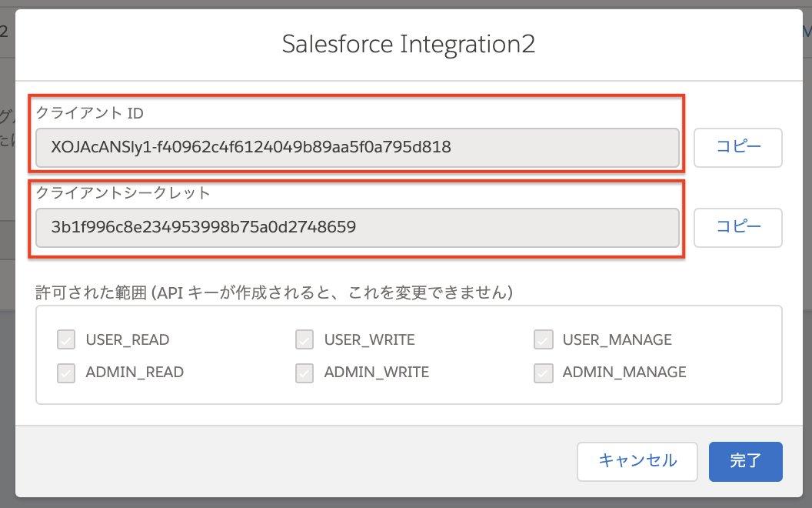Copy the クライアント ID value
Viewport: 812px width, 508px height.
(x=737, y=148)
